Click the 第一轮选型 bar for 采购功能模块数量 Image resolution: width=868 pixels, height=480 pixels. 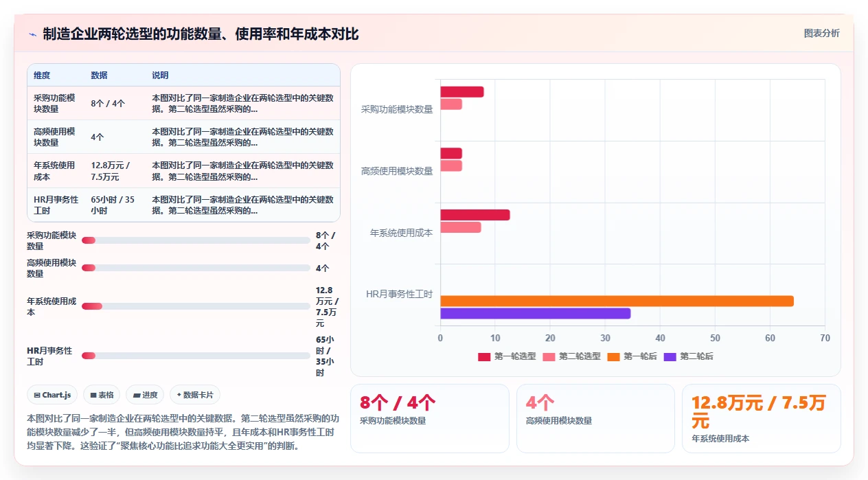(462, 91)
